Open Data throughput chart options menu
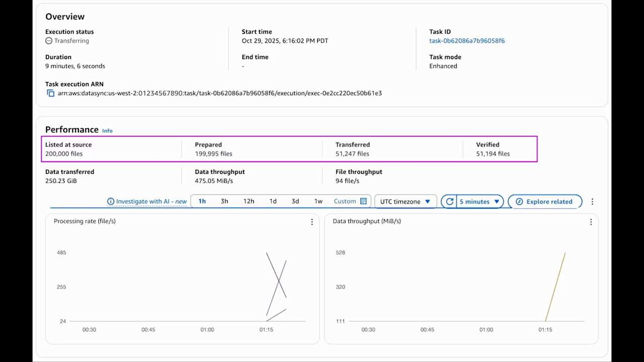This screenshot has height=362, width=644. click(x=591, y=221)
